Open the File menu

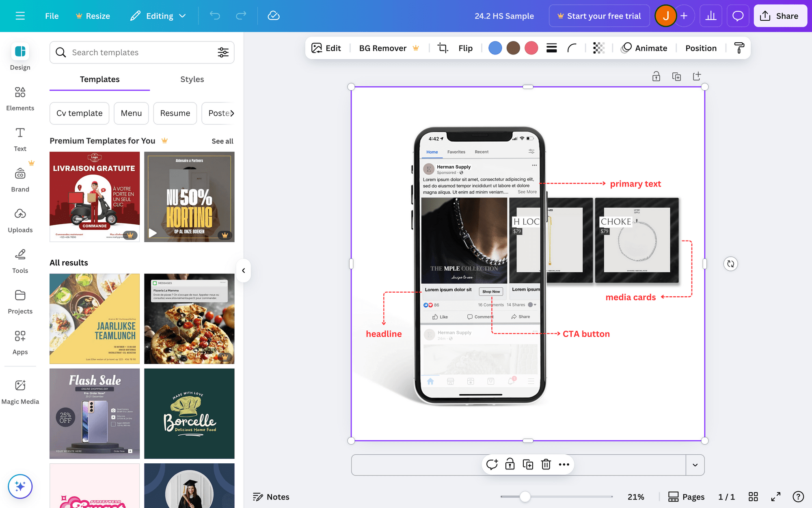coord(52,16)
